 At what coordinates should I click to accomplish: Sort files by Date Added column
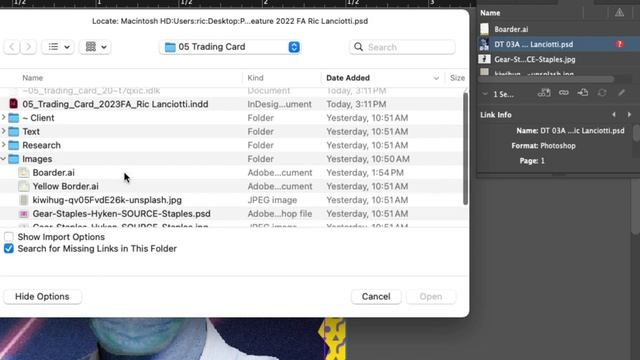point(348,78)
